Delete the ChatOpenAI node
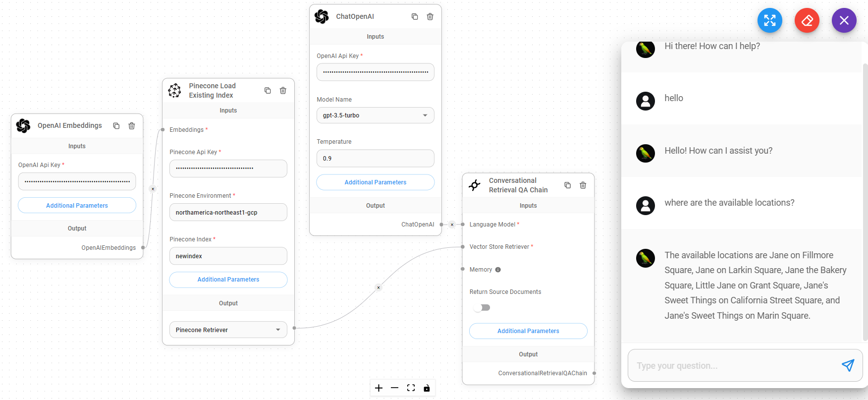 pyautogui.click(x=430, y=16)
